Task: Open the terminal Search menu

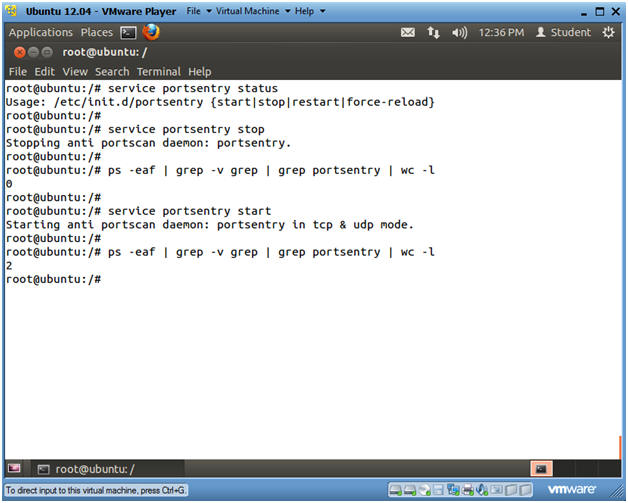Action: click(x=112, y=72)
